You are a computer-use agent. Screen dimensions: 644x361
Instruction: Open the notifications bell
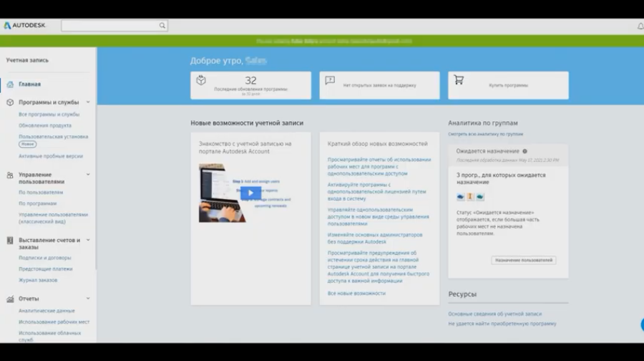[x=640, y=27]
